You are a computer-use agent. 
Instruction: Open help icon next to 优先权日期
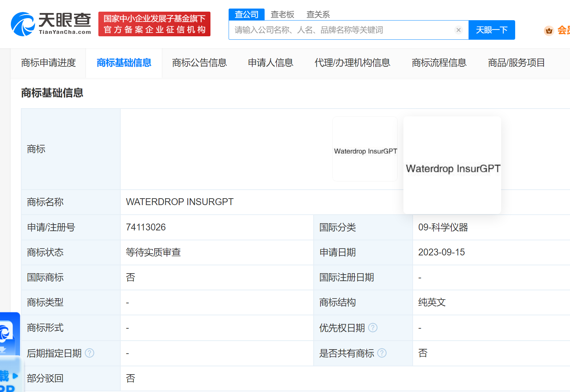click(x=373, y=328)
